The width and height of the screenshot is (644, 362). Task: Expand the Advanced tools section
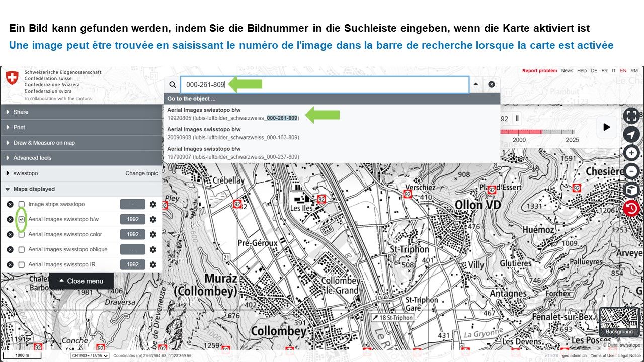click(32, 158)
